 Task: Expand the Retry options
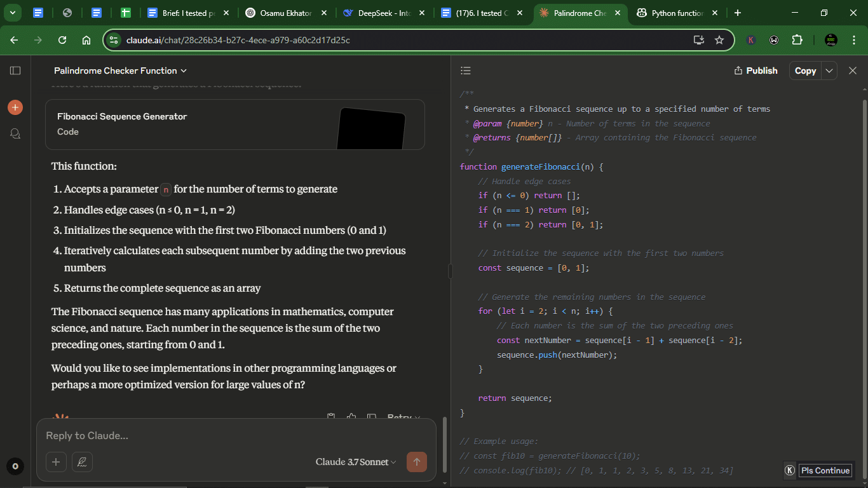click(x=403, y=417)
